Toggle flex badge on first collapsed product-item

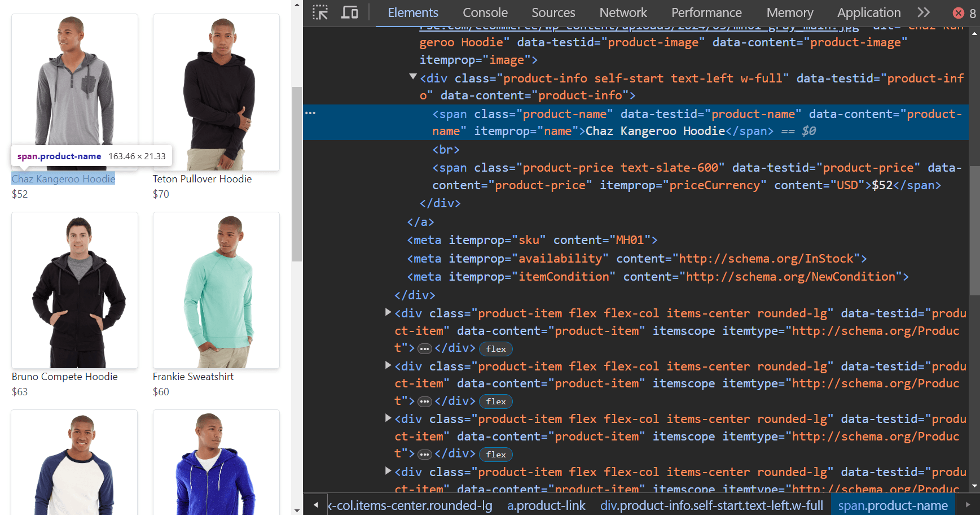496,349
